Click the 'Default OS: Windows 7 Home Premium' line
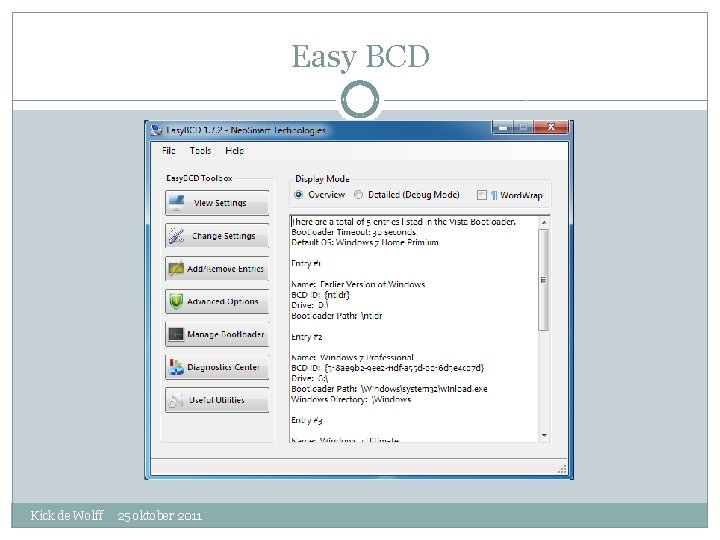The width and height of the screenshot is (720, 540). coord(365,242)
